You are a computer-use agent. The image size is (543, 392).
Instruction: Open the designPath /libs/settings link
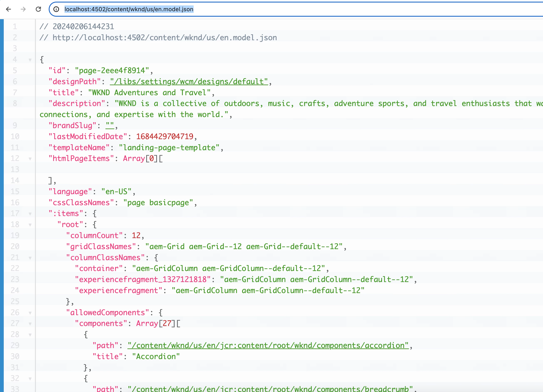pos(189,82)
